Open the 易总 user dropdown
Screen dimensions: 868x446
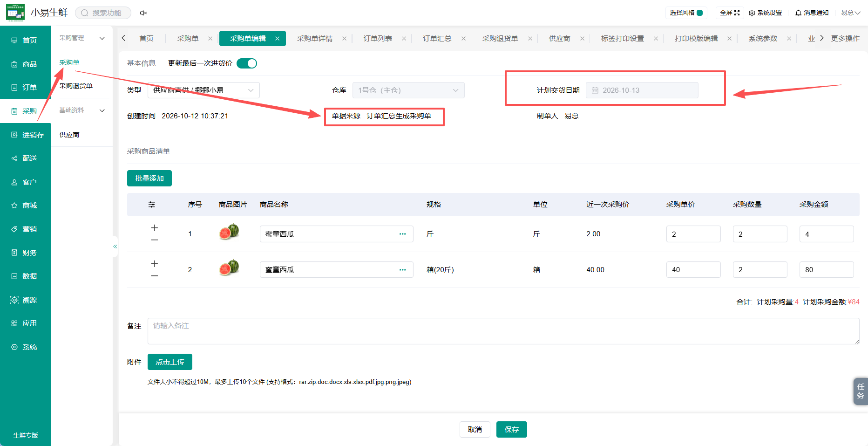[x=850, y=13]
